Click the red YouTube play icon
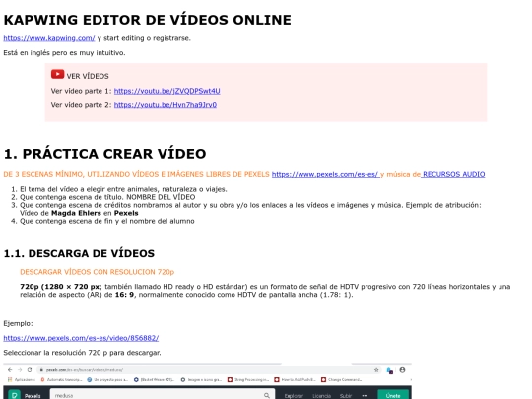532x399 pixels. tap(57, 74)
